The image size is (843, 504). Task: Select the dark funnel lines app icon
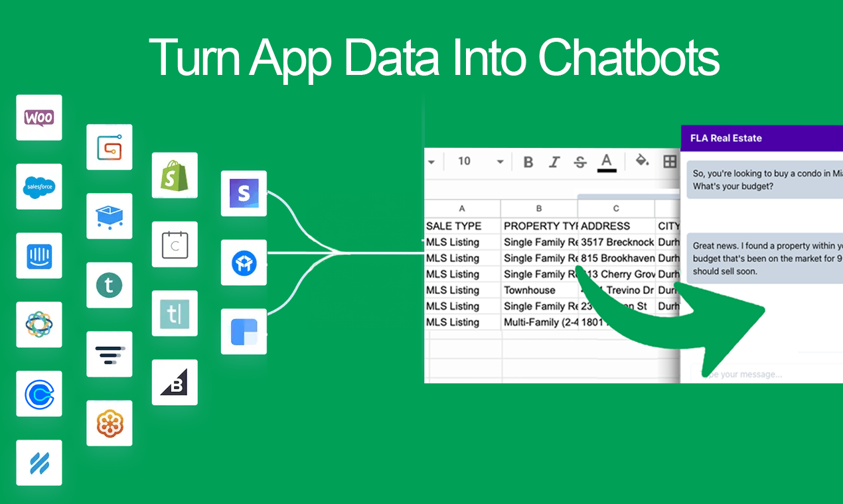point(110,353)
